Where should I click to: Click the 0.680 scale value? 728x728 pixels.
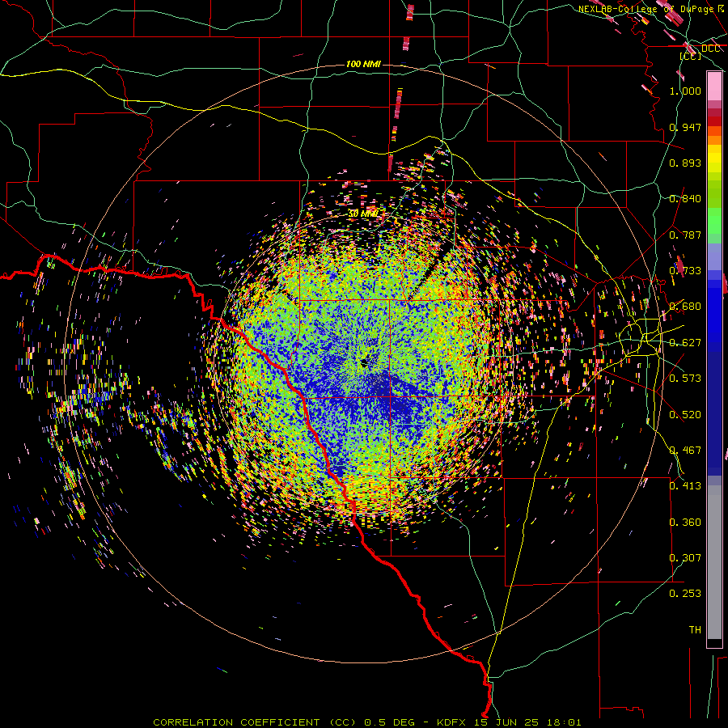coord(685,307)
